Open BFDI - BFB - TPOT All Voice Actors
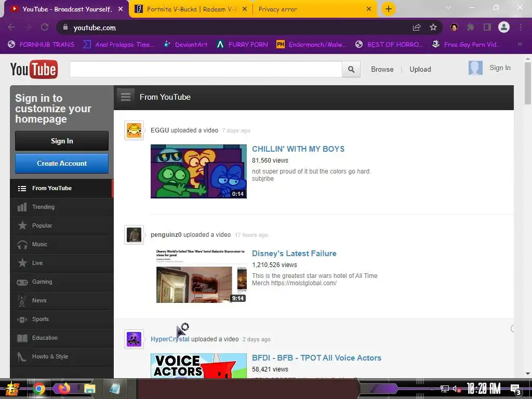 click(x=316, y=358)
